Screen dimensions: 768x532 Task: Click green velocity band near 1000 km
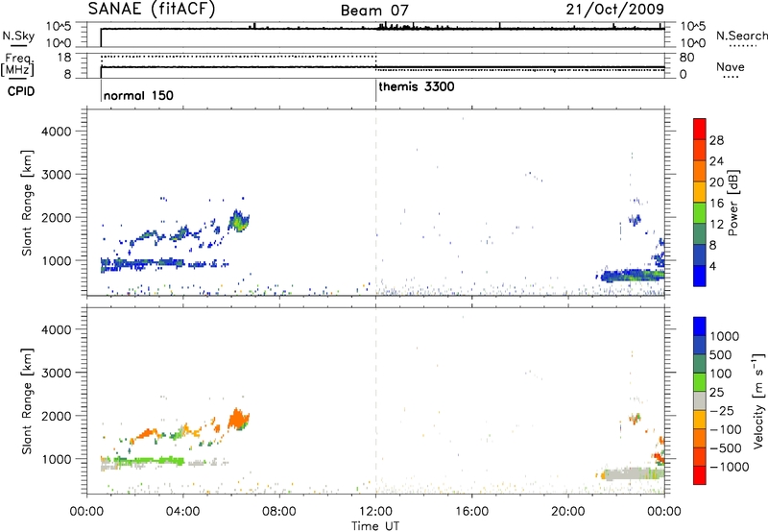tap(150, 461)
